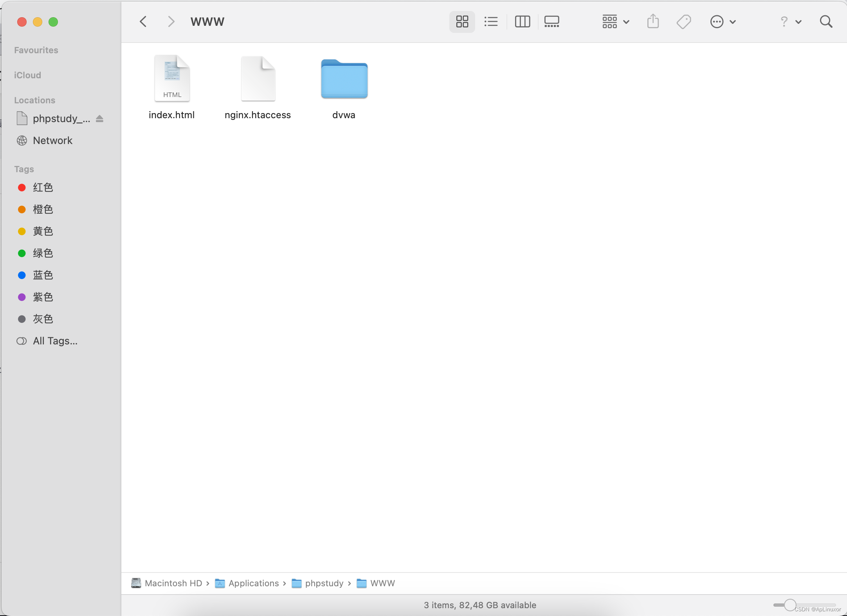Click the red 红色 tag
This screenshot has height=616, width=847.
click(42, 187)
